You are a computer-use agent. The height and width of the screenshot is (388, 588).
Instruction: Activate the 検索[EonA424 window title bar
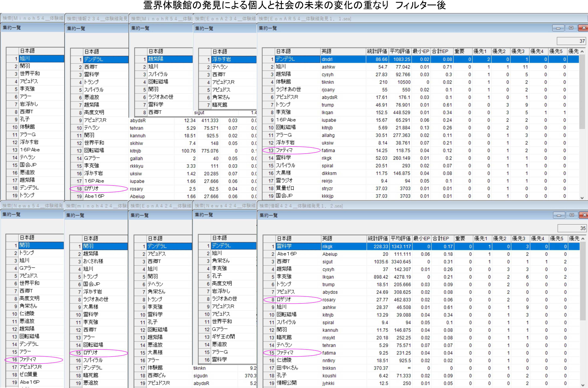tap(160, 206)
